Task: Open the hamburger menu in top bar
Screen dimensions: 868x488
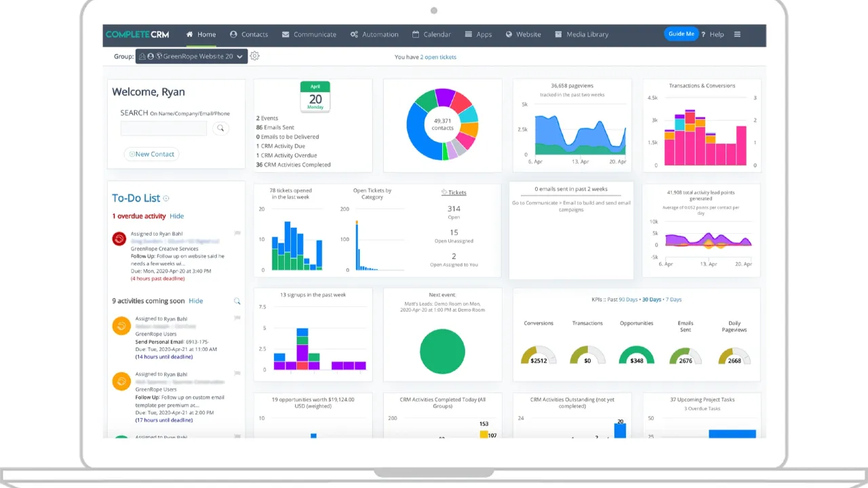Action: click(x=737, y=35)
